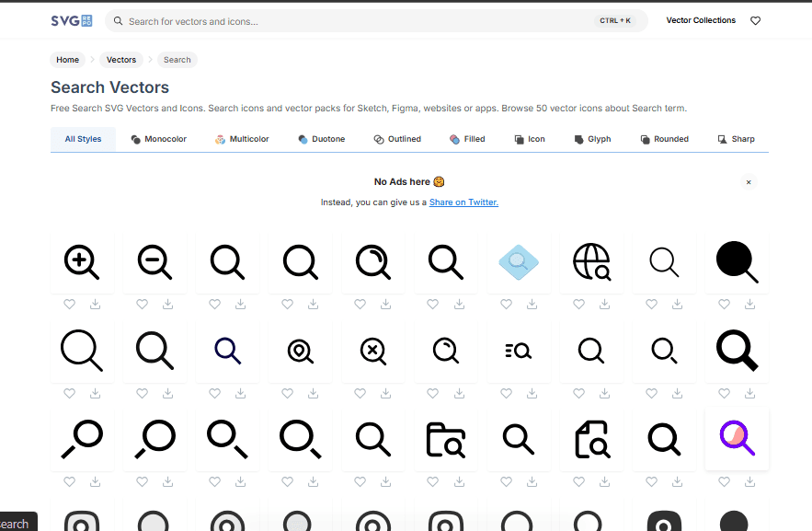This screenshot has height=531, width=812.
Task: Open the navy blue magnifier icon
Action: (x=227, y=352)
